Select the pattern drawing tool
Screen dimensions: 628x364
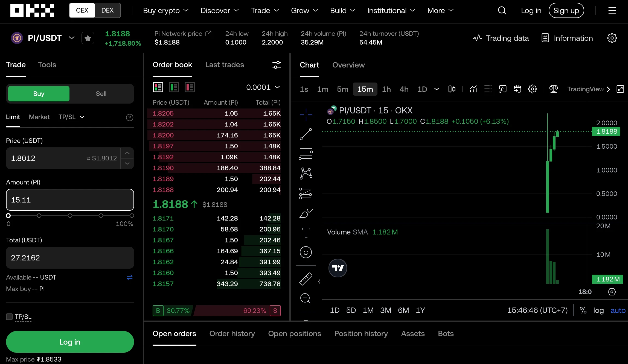306,174
